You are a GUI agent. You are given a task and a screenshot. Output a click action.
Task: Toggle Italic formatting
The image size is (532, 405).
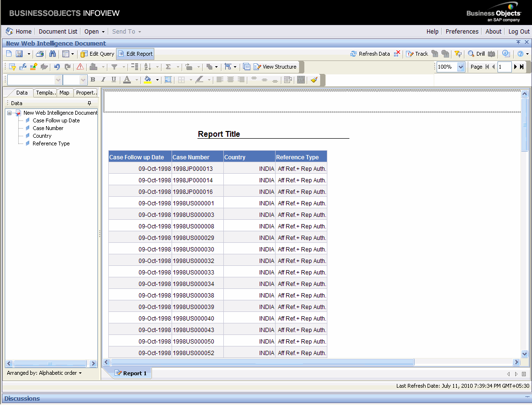coord(103,80)
